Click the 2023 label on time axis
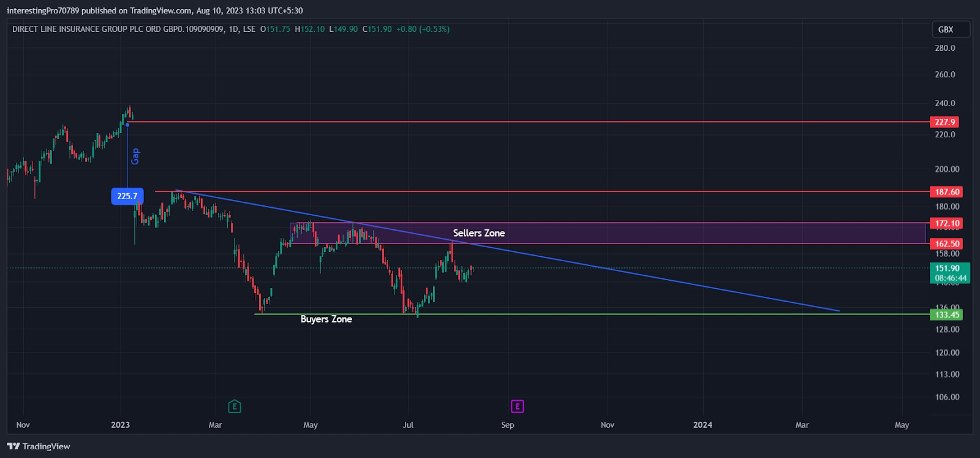The height and width of the screenshot is (458, 980). [121, 425]
